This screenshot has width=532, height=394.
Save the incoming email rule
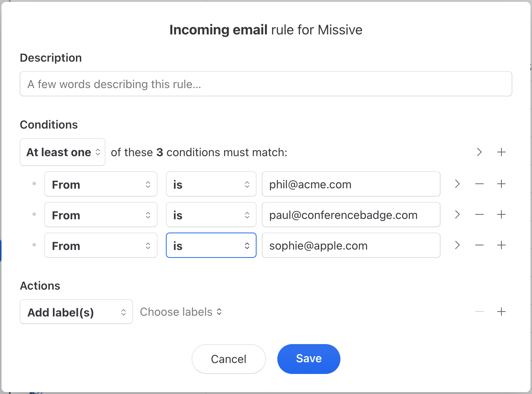tap(309, 359)
